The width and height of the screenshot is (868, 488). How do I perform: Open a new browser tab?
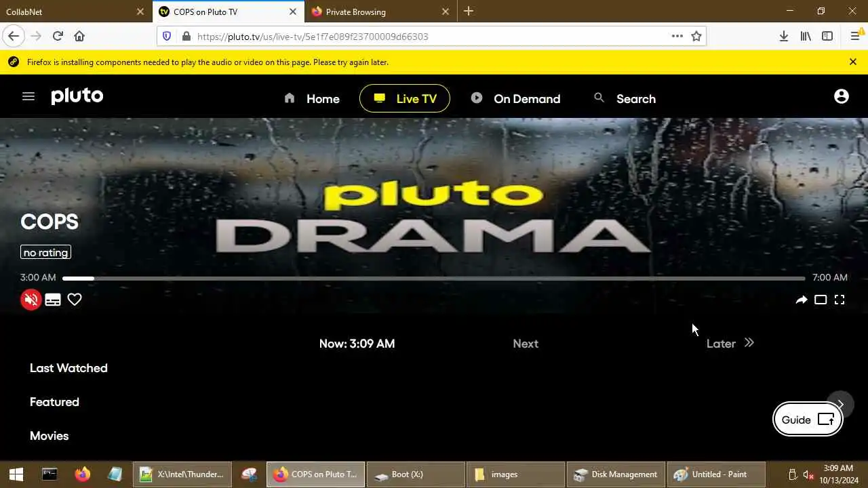(469, 12)
